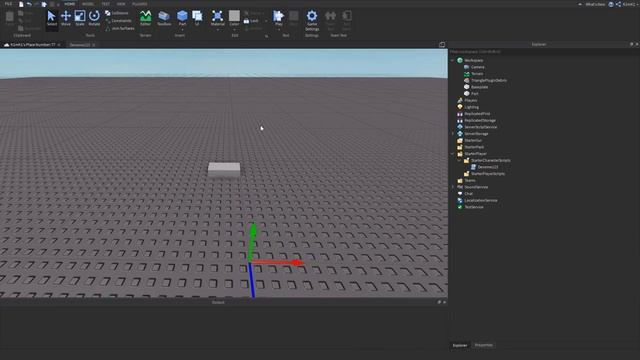Screen dimensions: 640x360
Task: Click the Paste clipboard icon
Action: (9, 18)
